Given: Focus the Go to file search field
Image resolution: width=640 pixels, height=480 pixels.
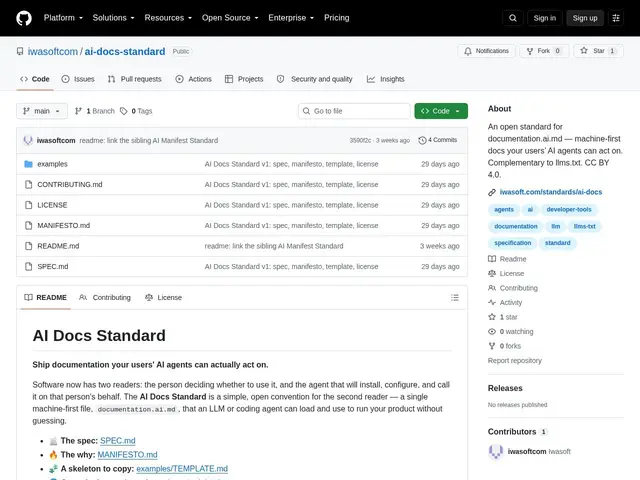Looking at the screenshot, I should point(354,111).
